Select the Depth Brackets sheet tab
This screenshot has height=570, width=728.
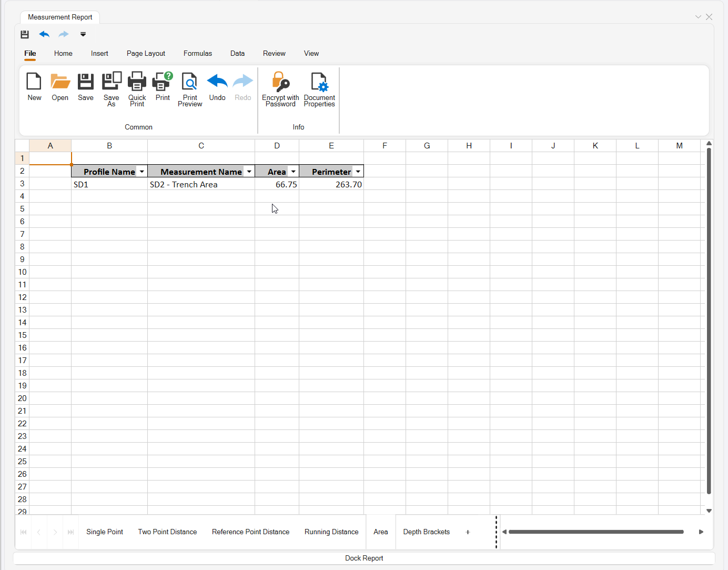[x=426, y=532]
